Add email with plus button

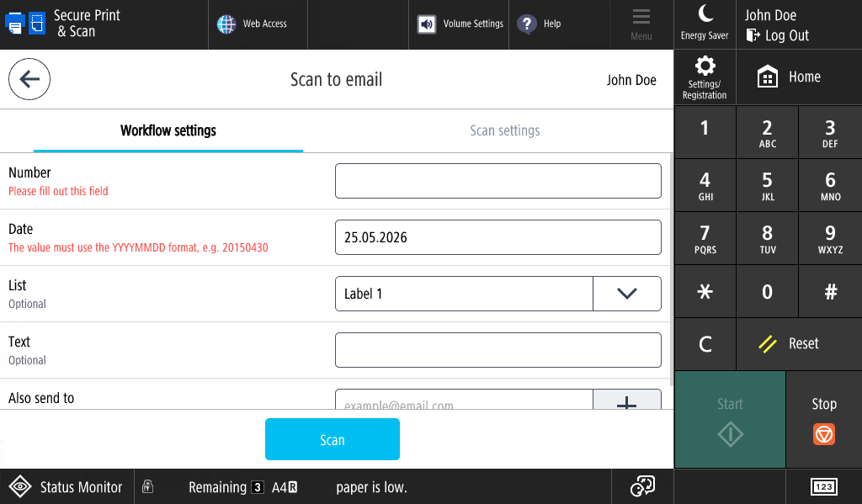pos(626,400)
